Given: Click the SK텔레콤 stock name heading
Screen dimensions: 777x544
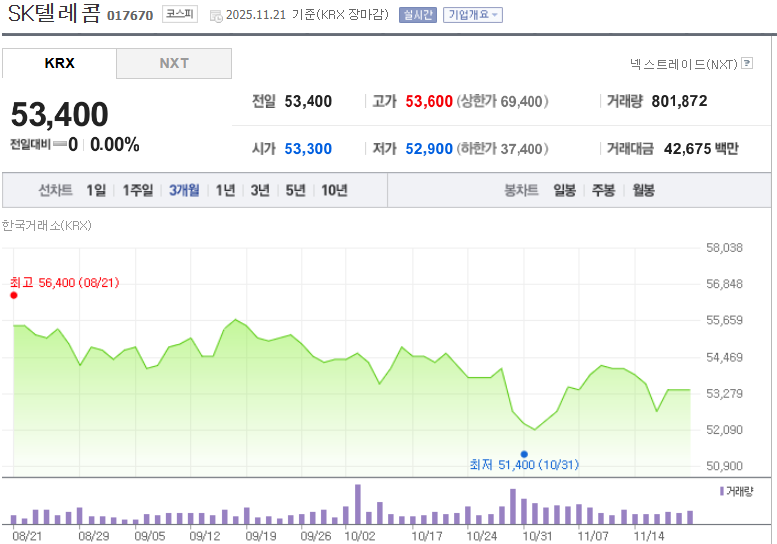Looking at the screenshot, I should coord(55,13).
